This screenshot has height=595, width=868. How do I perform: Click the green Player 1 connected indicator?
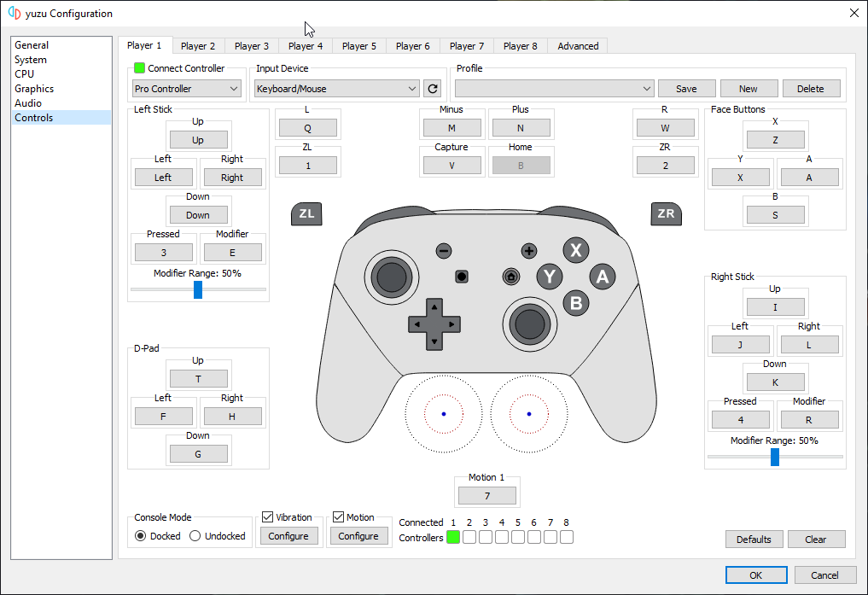pyautogui.click(x=452, y=537)
